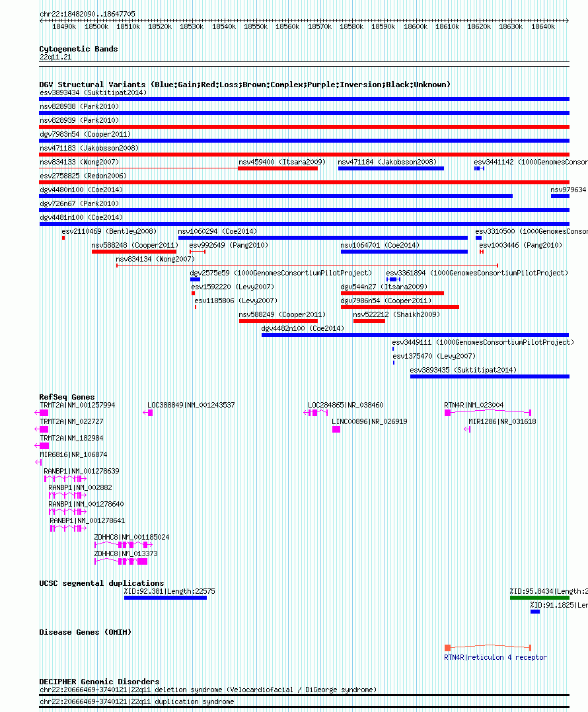Select the RTN4R NM_023004 RefSeq gene model
This screenshot has height=712, width=588.
(488, 412)
